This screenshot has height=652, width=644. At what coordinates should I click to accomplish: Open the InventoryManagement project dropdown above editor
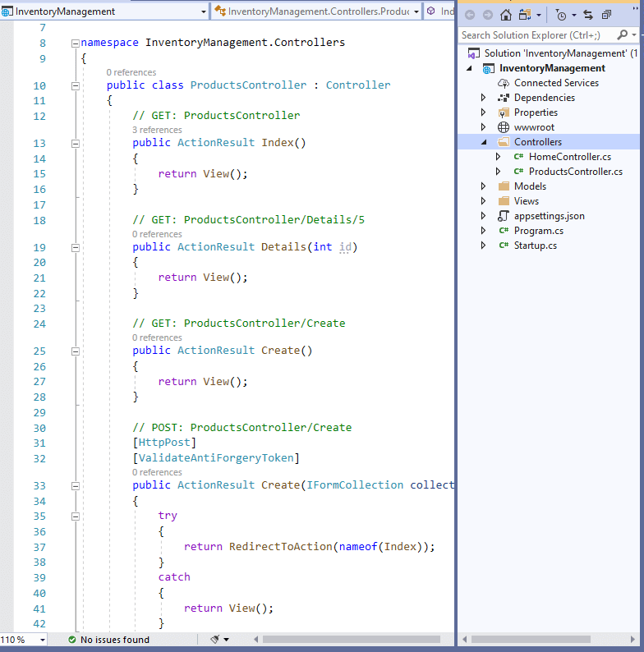(203, 11)
